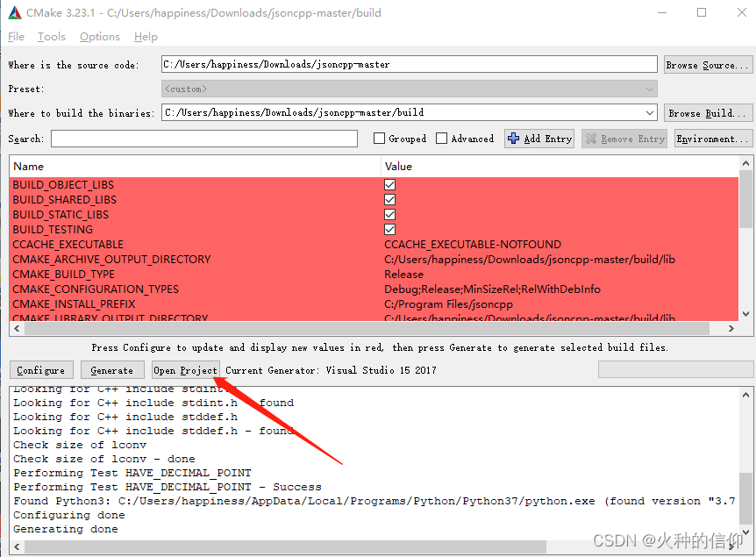Click the Release value cell
756x557 pixels.
[x=404, y=275]
